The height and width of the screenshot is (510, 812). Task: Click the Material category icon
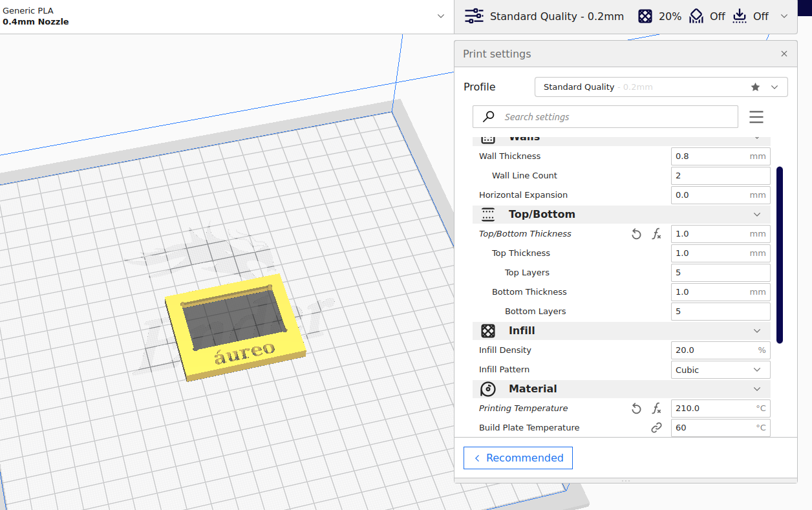pyautogui.click(x=488, y=388)
